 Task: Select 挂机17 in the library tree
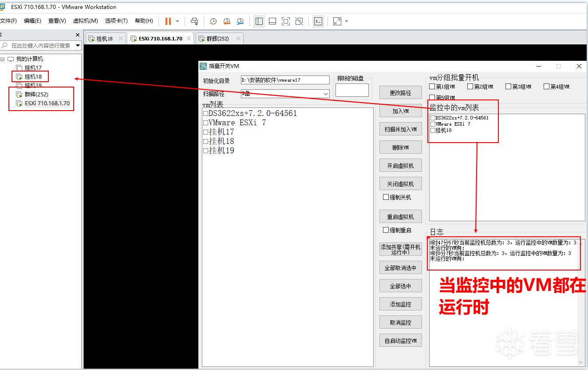click(33, 68)
